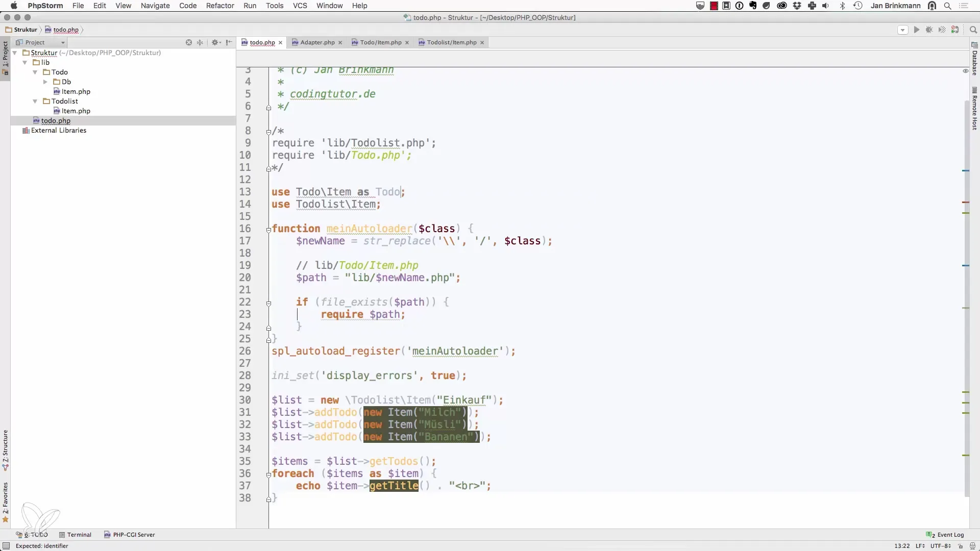Toggle tool window buttons in status bar corner
980x551 pixels.
pyautogui.click(x=6, y=546)
